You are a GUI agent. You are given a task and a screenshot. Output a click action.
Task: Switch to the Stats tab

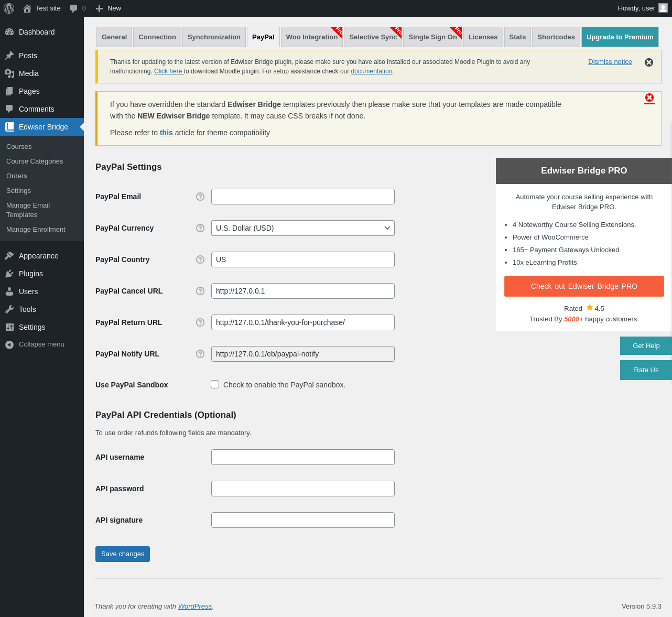(x=517, y=37)
